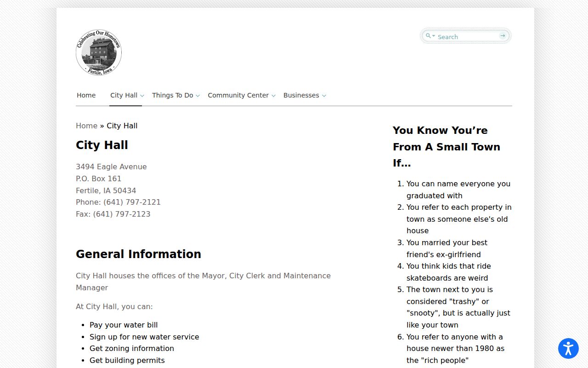
Task: Click the "City Hall" page heading
Action: coord(102,145)
